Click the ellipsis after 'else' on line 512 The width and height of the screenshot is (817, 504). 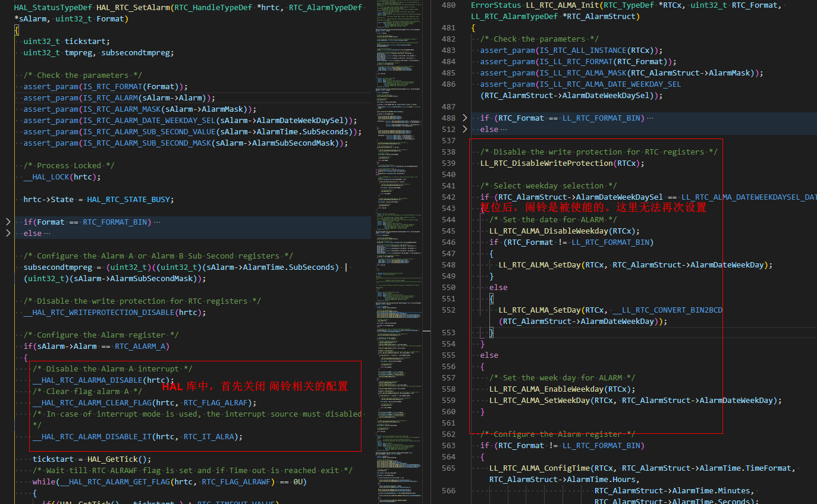[504, 130]
